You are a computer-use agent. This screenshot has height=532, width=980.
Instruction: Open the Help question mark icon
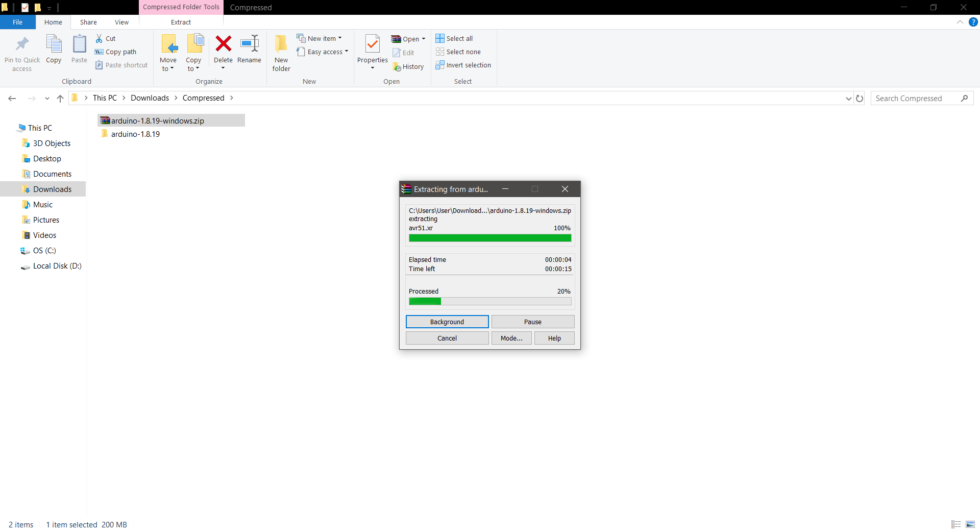973,22
